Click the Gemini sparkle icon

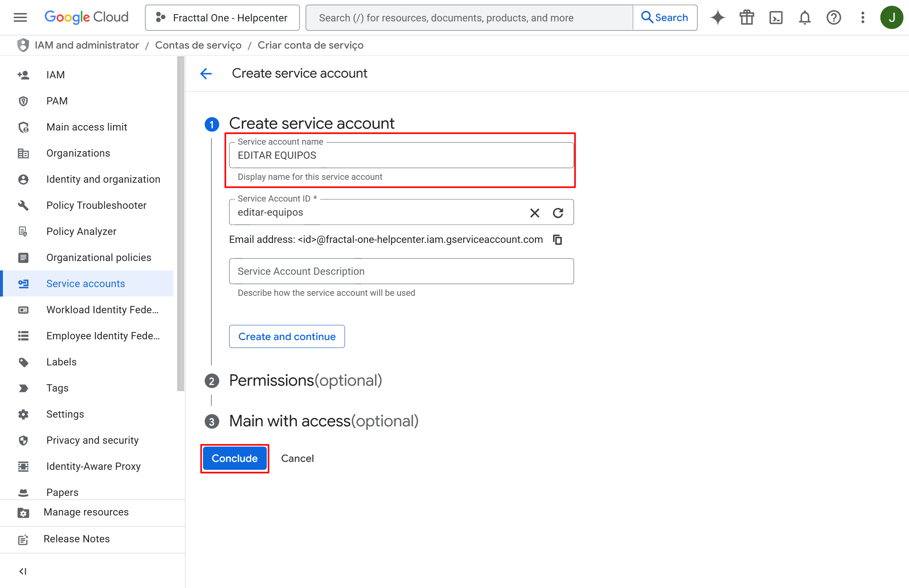pyautogui.click(x=718, y=17)
